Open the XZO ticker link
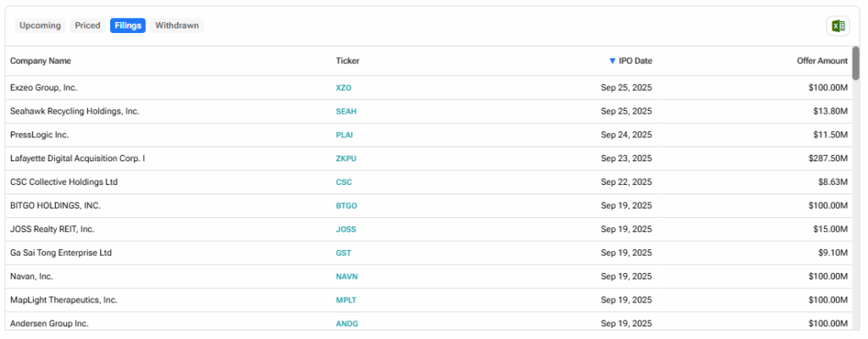The height and width of the screenshot is (339, 868). [x=343, y=87]
